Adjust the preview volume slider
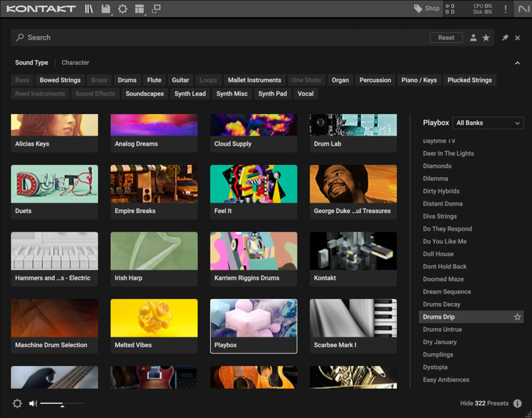 pyautogui.click(x=62, y=404)
